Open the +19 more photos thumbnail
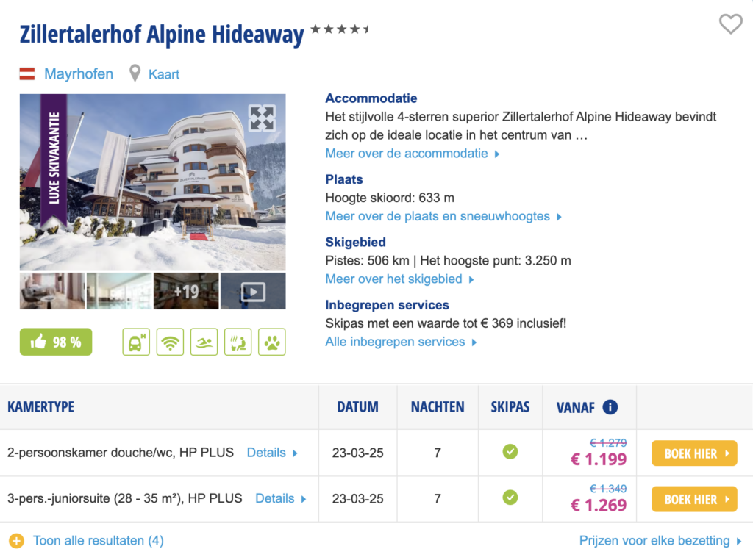 [x=186, y=292]
